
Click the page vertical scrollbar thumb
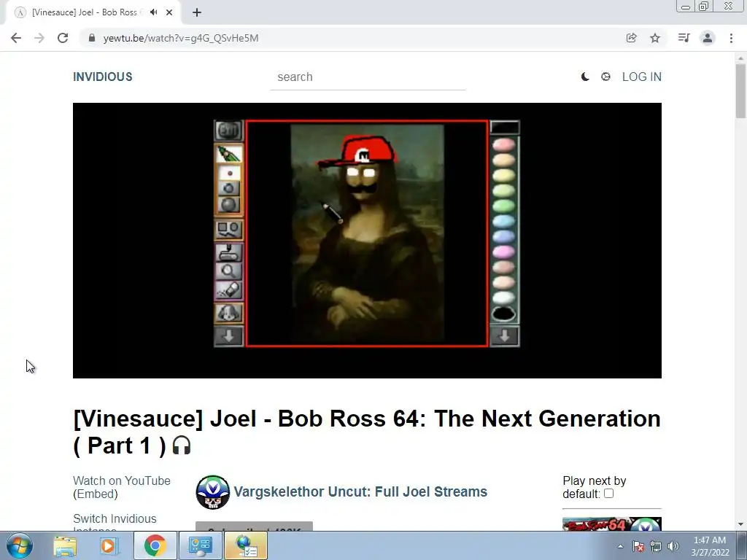pos(741,90)
